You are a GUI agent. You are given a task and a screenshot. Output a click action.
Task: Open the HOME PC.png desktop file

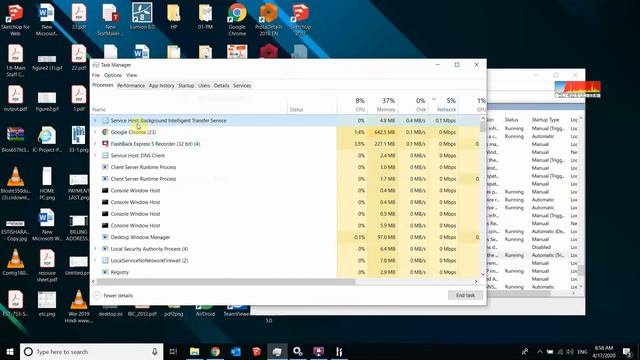point(47,183)
